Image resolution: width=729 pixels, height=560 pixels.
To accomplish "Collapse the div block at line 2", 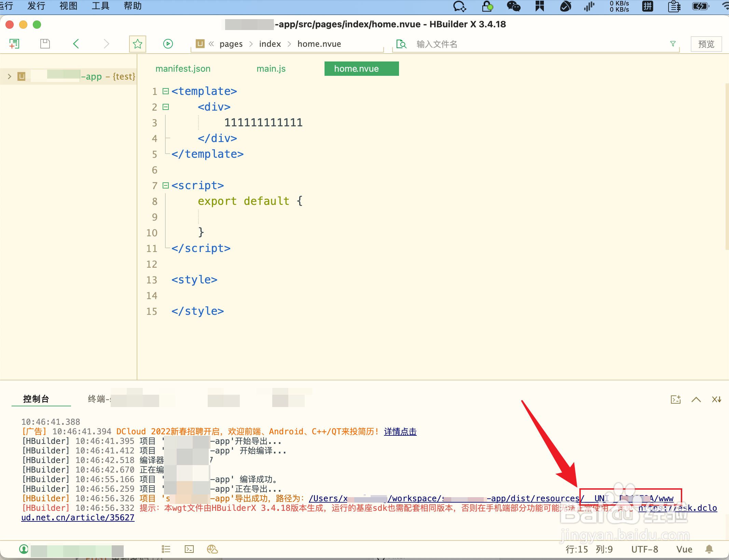I will (166, 107).
